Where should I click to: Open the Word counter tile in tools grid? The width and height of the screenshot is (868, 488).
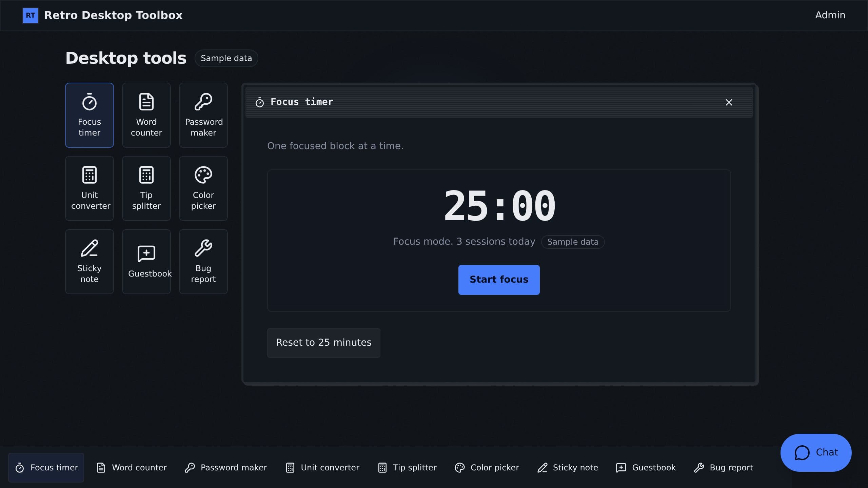pos(146,115)
